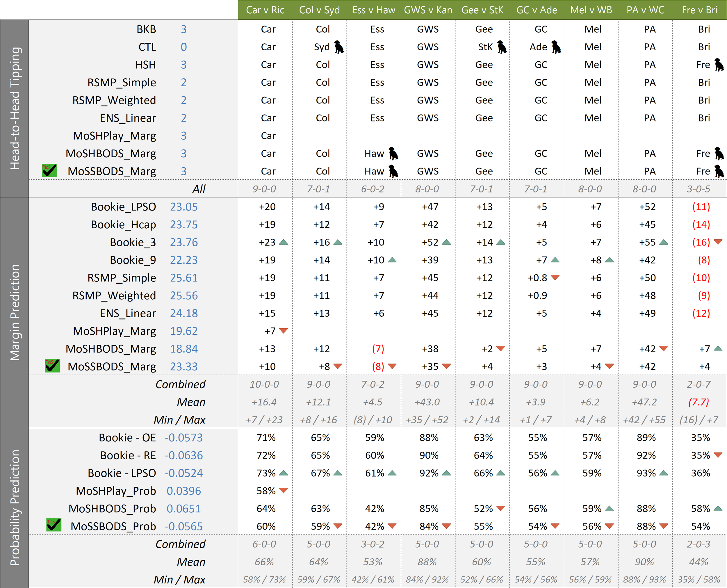Viewport: 727px width, 588px height.
Task: Click up triangle next to Bookie - LPSO 93%
Action: [664, 473]
